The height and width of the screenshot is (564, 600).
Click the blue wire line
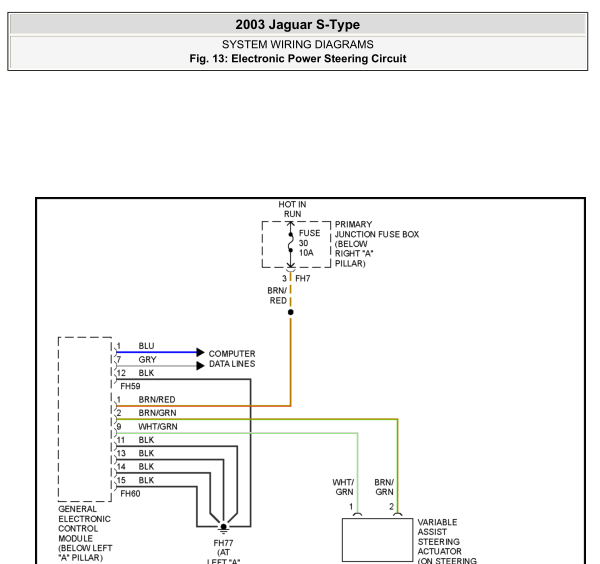click(156, 352)
